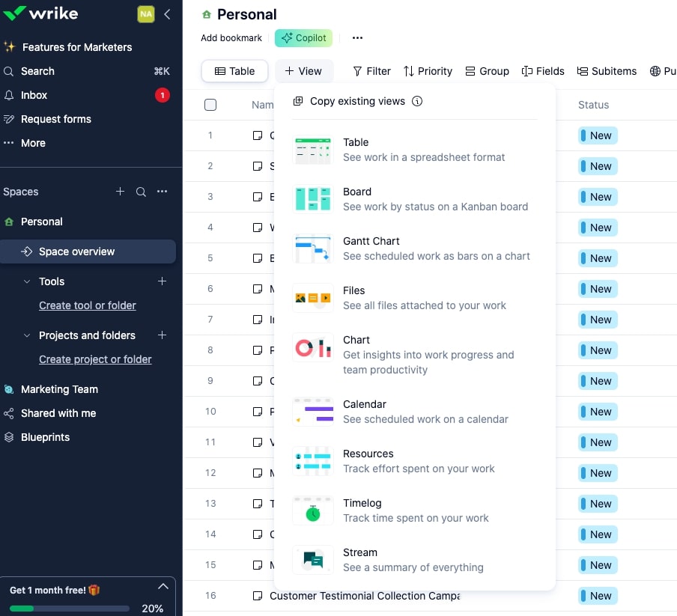
Task: Choose Stream from the view menu
Action: point(312,559)
